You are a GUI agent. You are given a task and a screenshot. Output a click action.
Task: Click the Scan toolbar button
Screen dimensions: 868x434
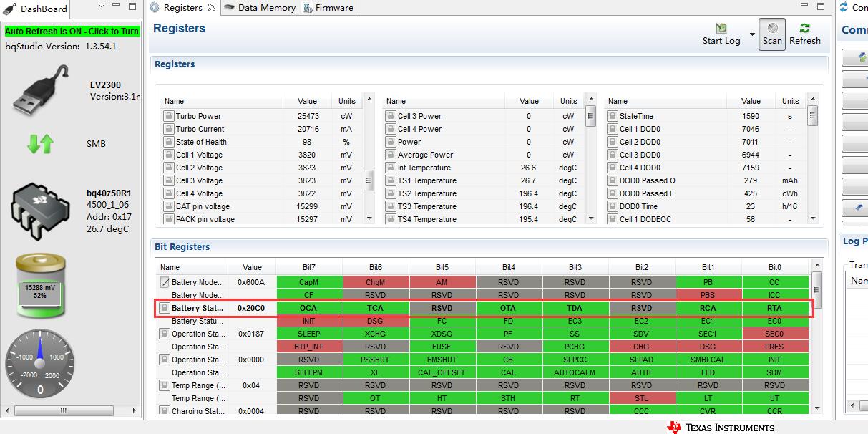coord(772,34)
